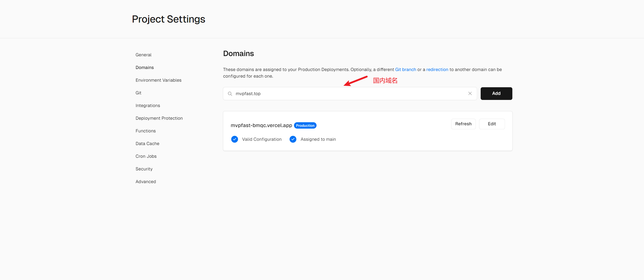Select Environment Variables in sidebar
The image size is (644, 280).
tap(158, 80)
